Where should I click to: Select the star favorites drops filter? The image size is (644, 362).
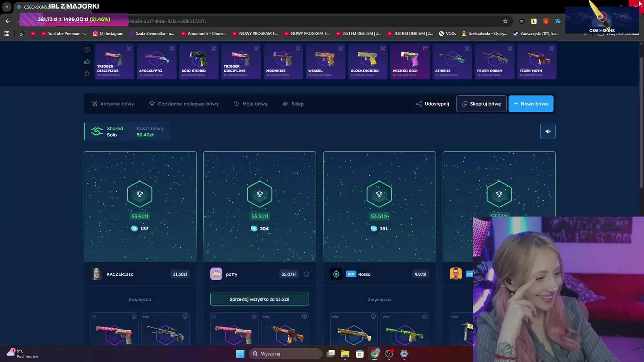(x=87, y=73)
